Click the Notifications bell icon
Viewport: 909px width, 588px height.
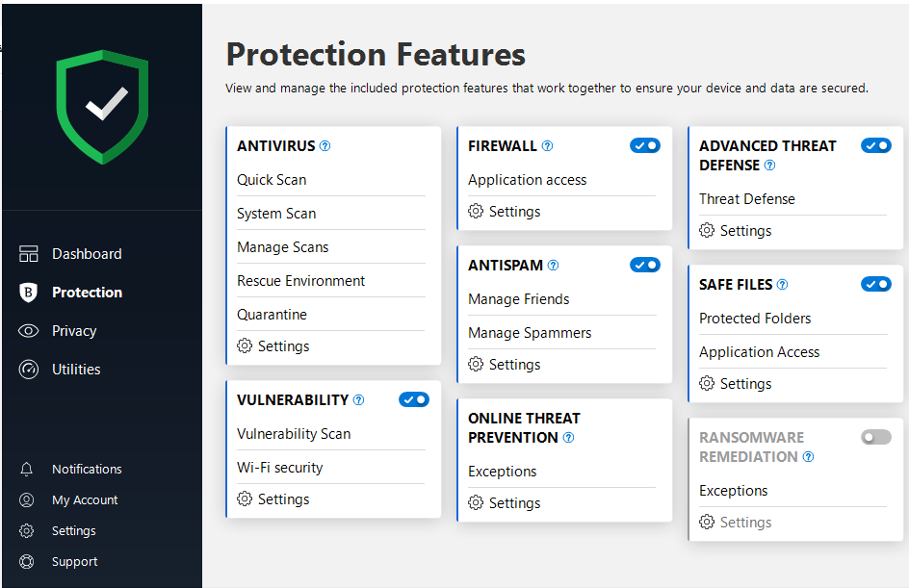click(27, 470)
